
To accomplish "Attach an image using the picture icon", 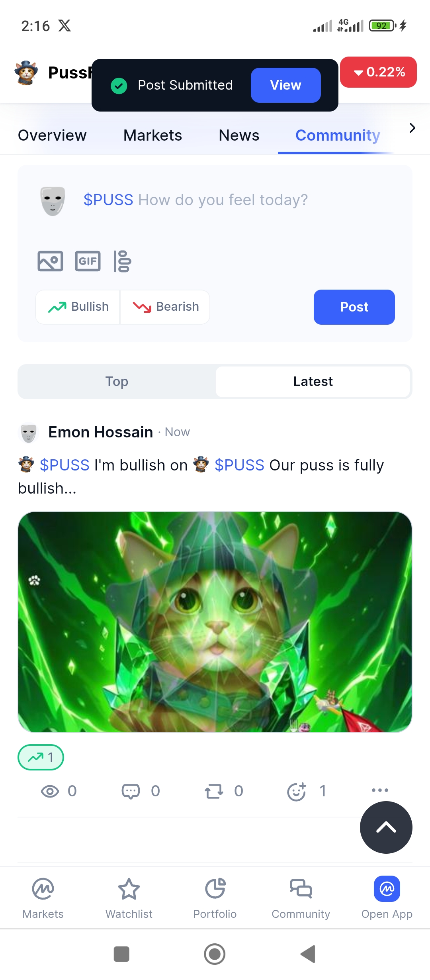I will 50,261.
